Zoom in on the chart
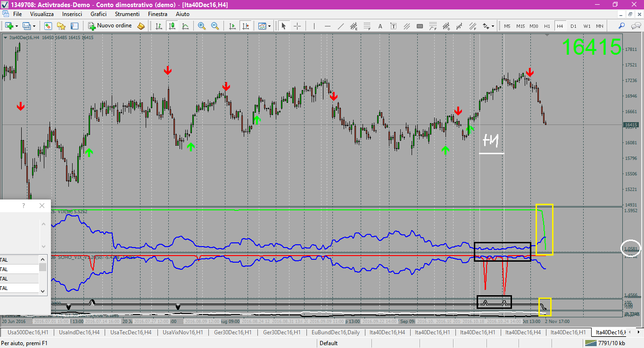Viewport: 644px width, 348px height. (x=202, y=26)
